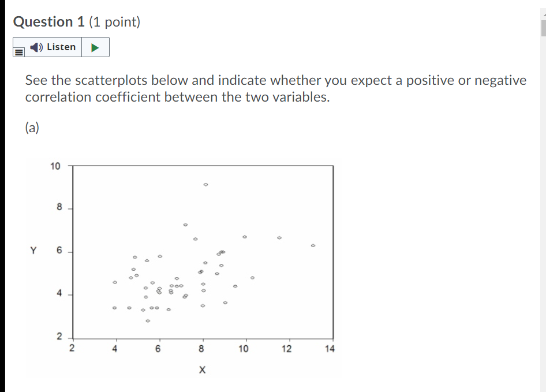Click the value 10 on the Y axis
546x392 pixels.
57,166
